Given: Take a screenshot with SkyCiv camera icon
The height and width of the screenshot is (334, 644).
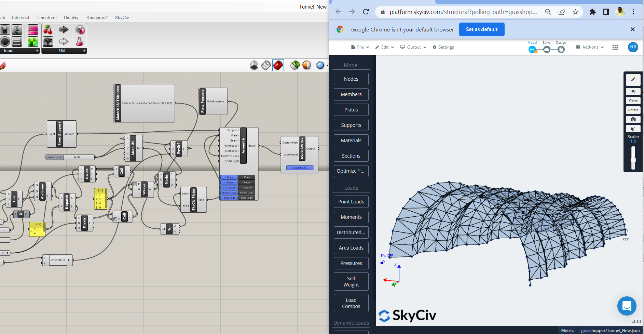Looking at the screenshot, I should click(633, 119).
